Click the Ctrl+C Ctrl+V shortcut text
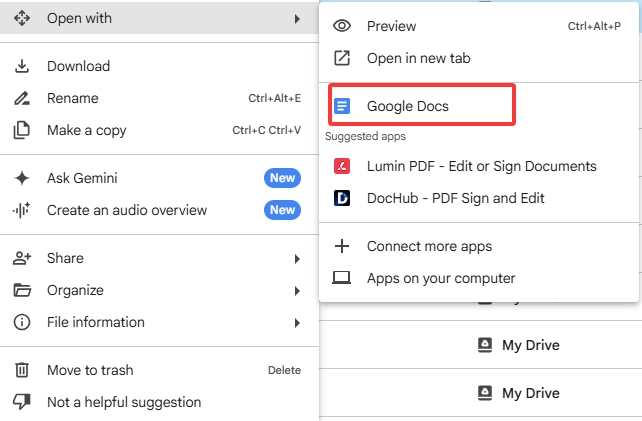This screenshot has height=421, width=642. (x=267, y=130)
